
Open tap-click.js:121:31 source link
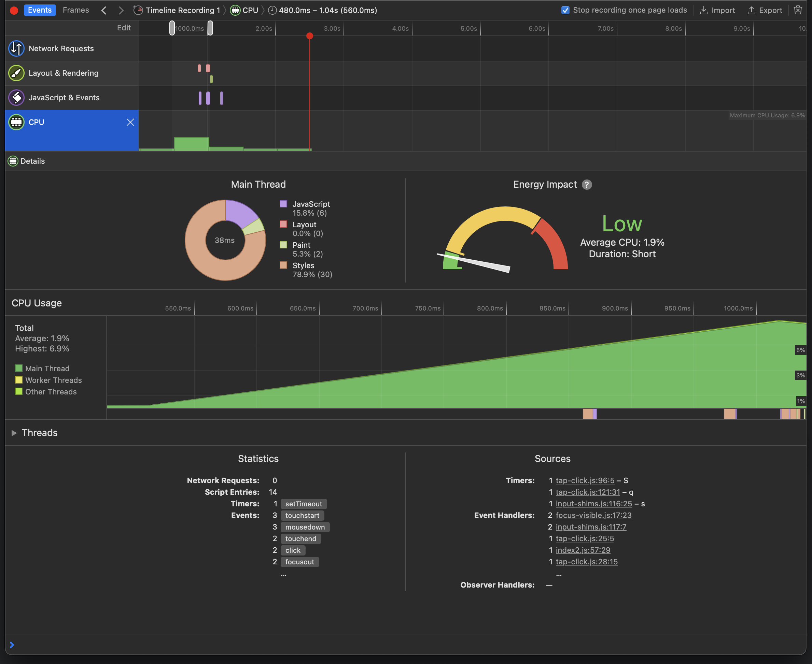(x=588, y=492)
